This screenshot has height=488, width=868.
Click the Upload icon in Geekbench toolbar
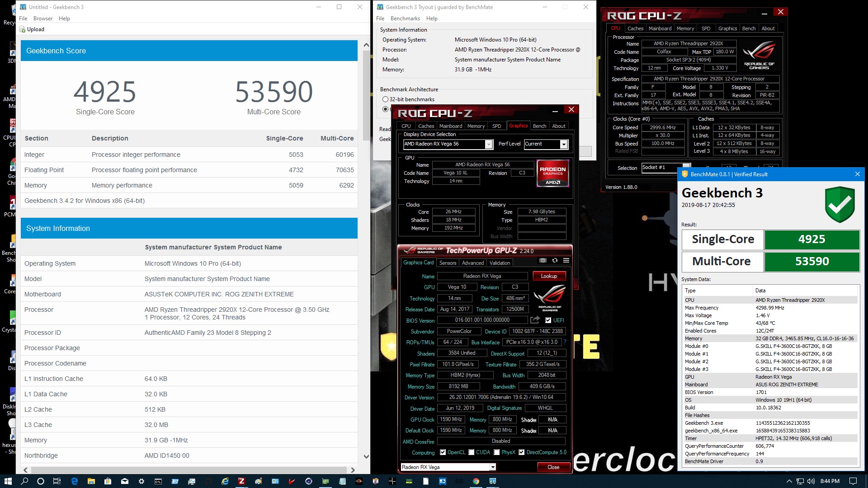[x=22, y=29]
